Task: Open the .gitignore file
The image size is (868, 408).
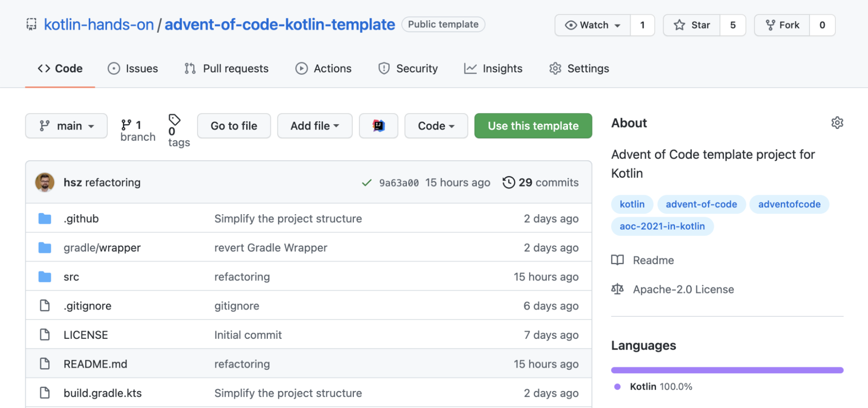Action: tap(87, 306)
